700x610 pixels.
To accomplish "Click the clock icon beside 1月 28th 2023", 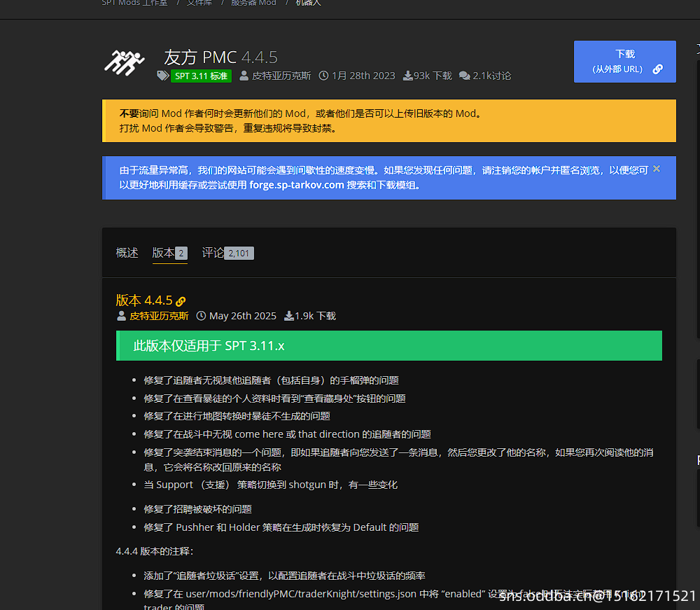I will click(x=323, y=76).
